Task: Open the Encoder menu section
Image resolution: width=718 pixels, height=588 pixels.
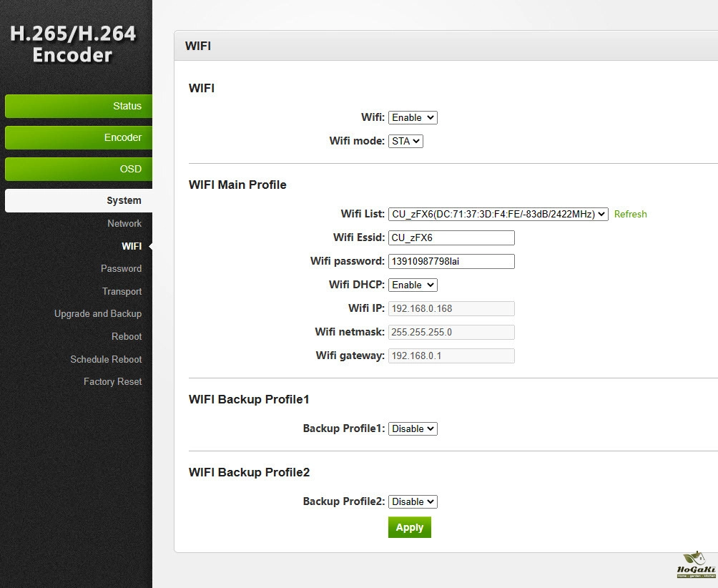Action: 79,137
